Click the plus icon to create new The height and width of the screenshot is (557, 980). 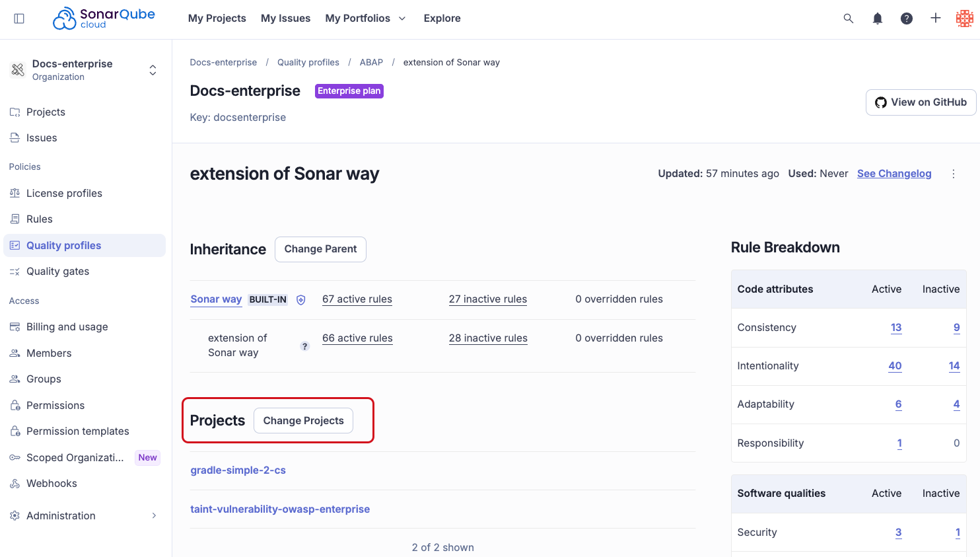click(x=936, y=19)
